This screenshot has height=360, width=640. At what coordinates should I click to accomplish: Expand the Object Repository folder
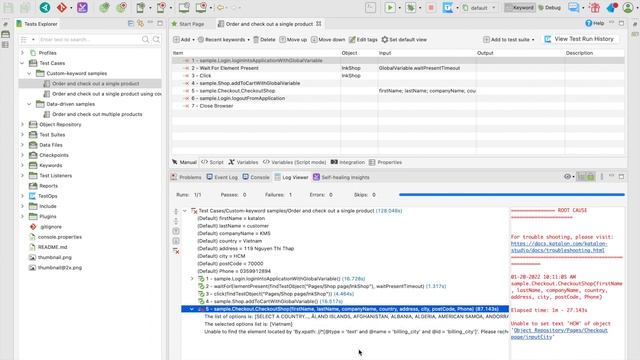(x=22, y=124)
